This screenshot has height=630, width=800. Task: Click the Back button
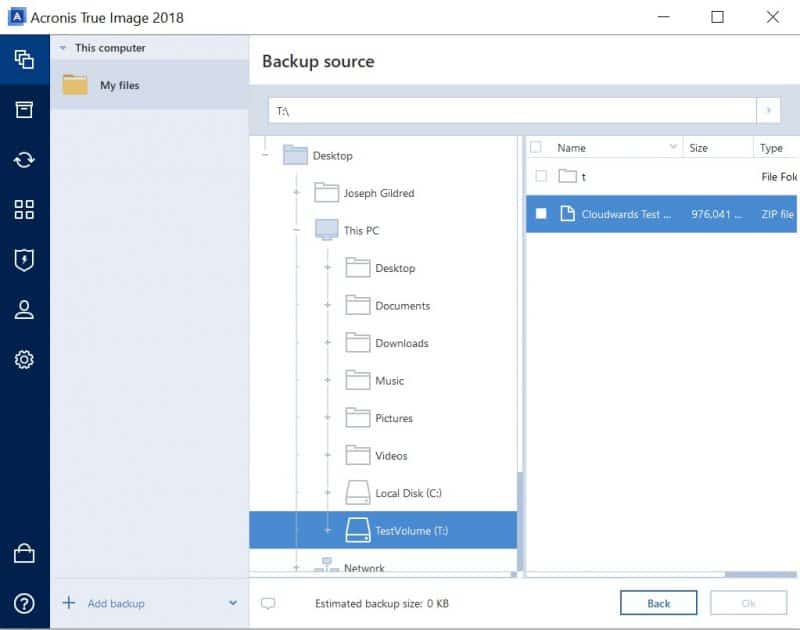point(659,603)
